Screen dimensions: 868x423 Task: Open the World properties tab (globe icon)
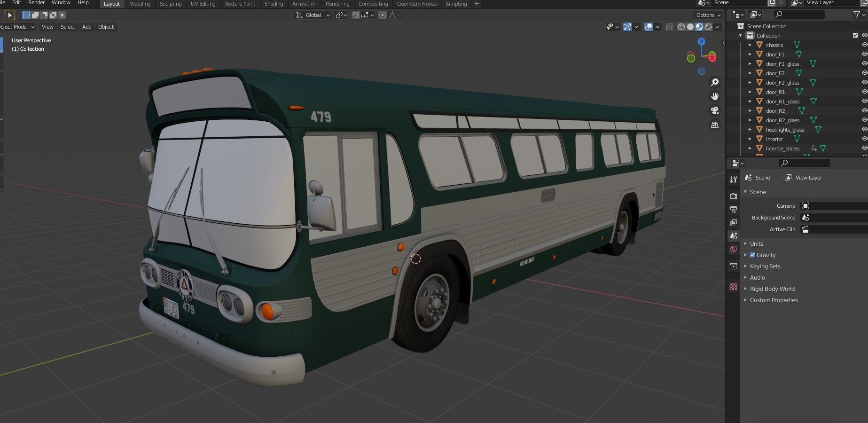(733, 249)
